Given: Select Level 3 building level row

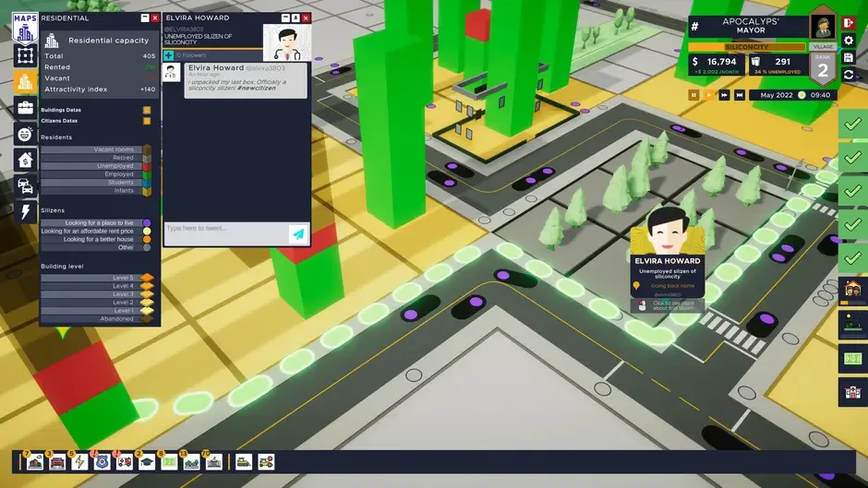Looking at the screenshot, I should pyautogui.click(x=97, y=294).
